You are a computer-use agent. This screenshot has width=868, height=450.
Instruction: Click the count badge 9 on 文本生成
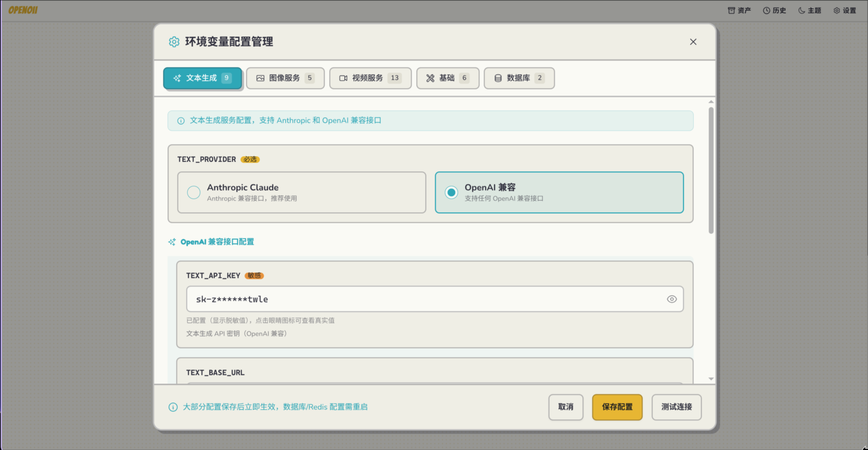227,78
